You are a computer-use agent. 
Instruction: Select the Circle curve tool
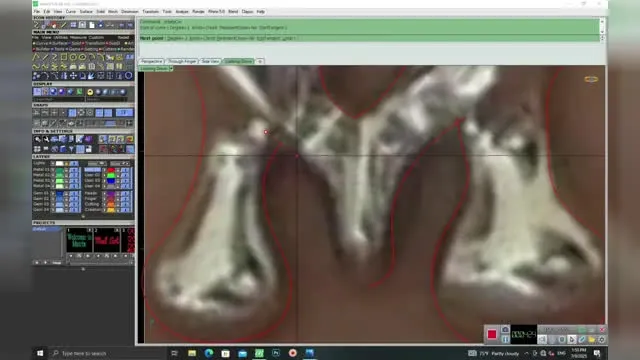pos(73,57)
